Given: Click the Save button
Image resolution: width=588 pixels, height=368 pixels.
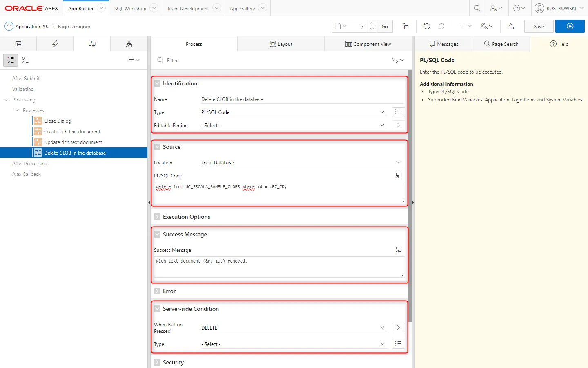Looking at the screenshot, I should [x=539, y=26].
